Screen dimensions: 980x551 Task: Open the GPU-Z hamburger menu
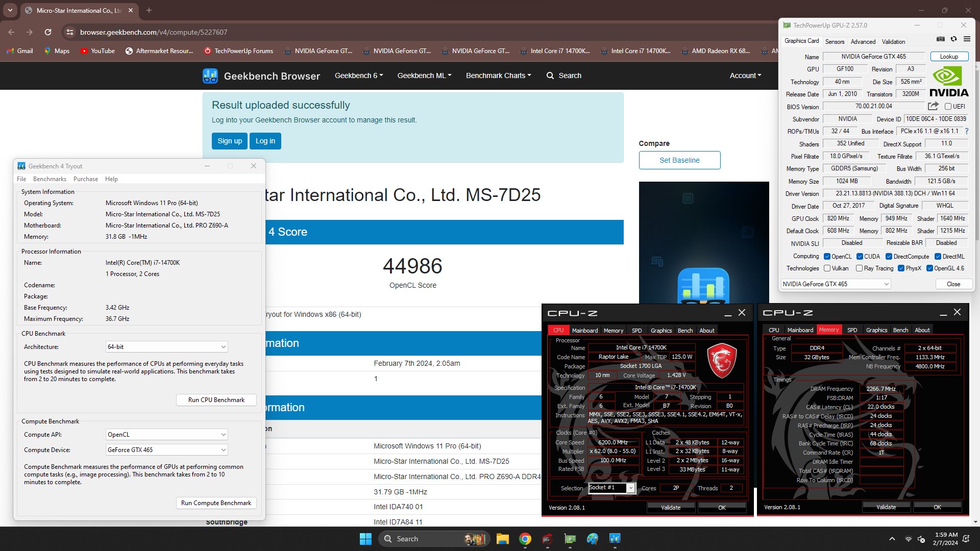point(967,39)
